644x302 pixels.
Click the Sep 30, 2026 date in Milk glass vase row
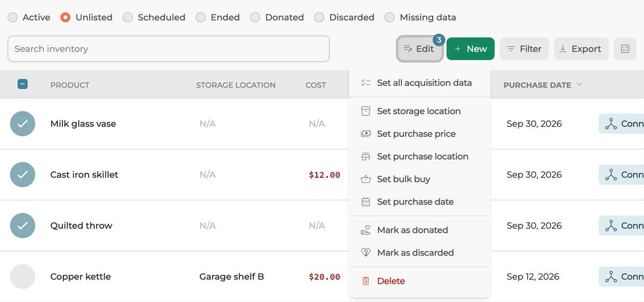[x=534, y=124]
